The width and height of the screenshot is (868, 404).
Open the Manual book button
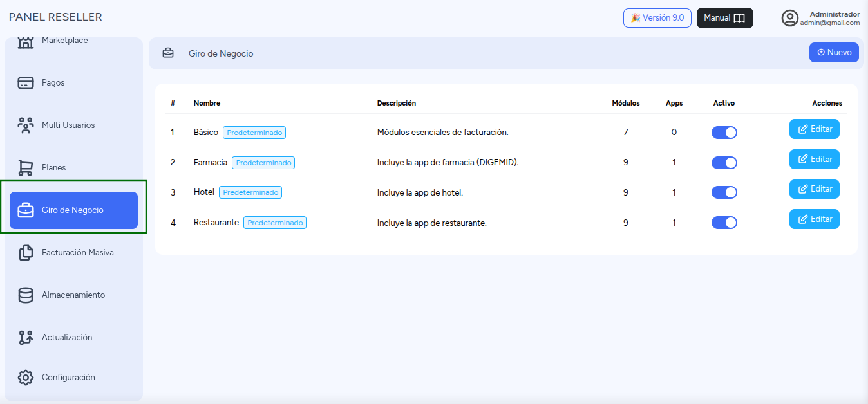coord(724,18)
